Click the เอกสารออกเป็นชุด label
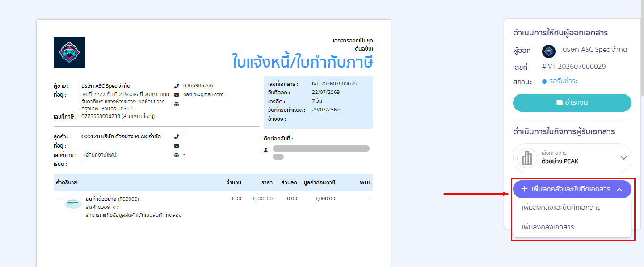The width and height of the screenshot is (644, 267). pyautogui.click(x=353, y=41)
